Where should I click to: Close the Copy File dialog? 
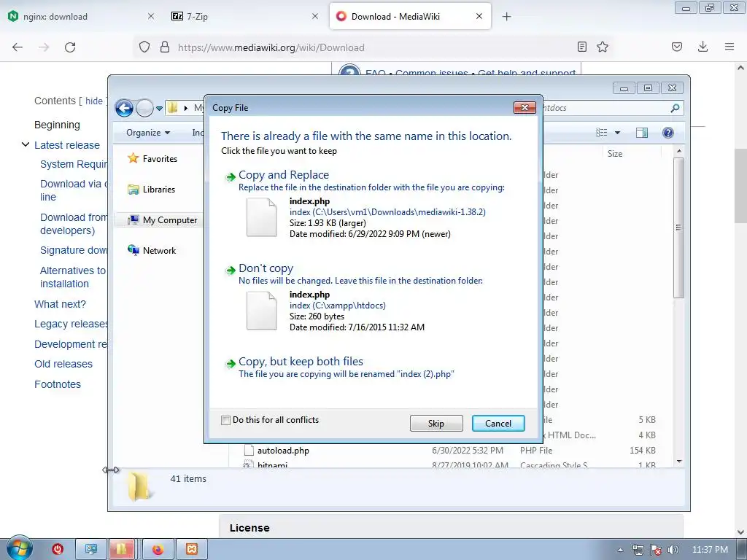[525, 108]
